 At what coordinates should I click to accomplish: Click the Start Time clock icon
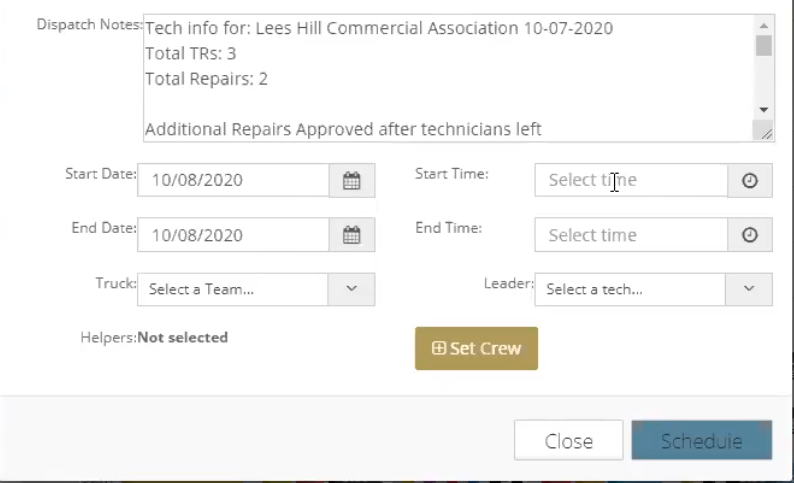[749, 181]
